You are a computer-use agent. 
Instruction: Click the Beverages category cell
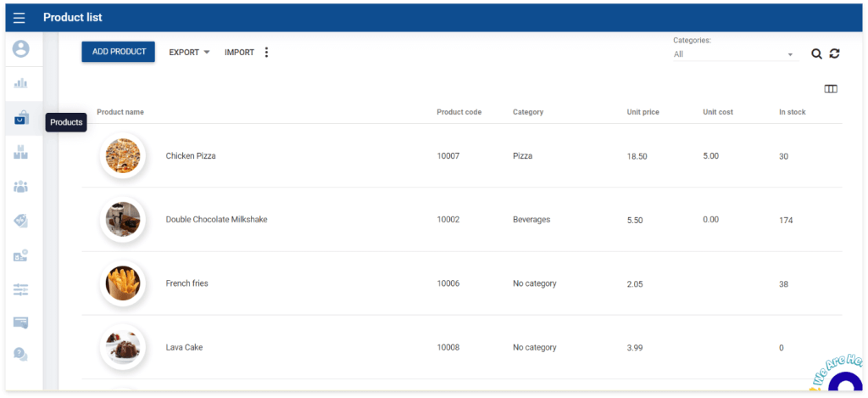coord(531,220)
